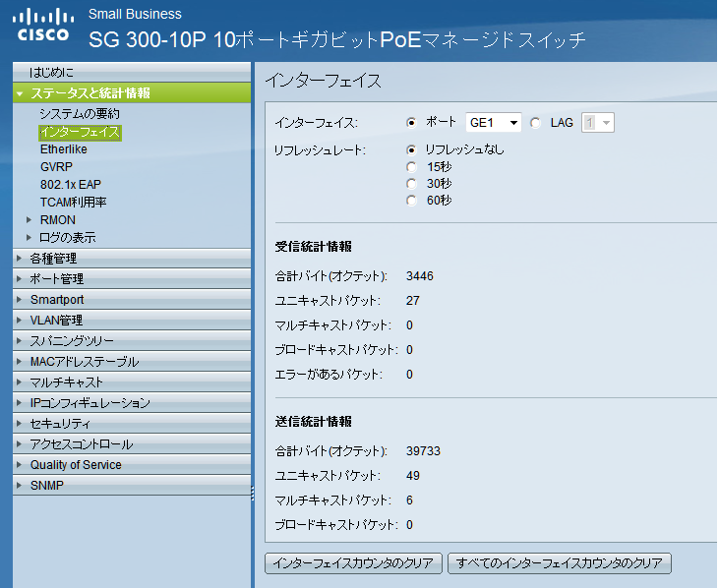Expand the マルチキャスト menu
The height and width of the screenshot is (588, 719).
(x=132, y=382)
